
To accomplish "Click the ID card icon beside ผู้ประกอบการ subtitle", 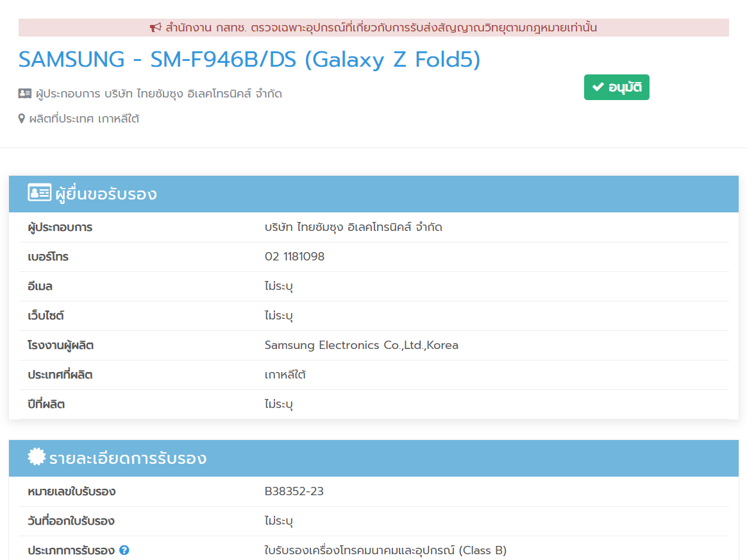I will coord(25,94).
